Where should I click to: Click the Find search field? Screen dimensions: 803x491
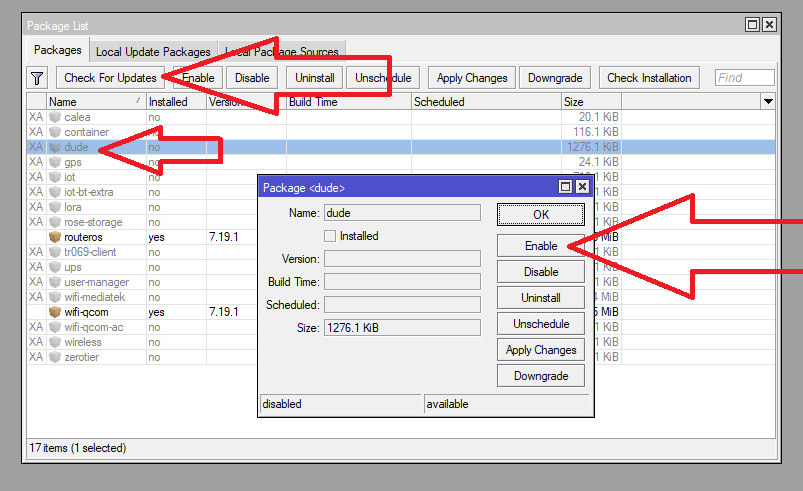(745, 78)
